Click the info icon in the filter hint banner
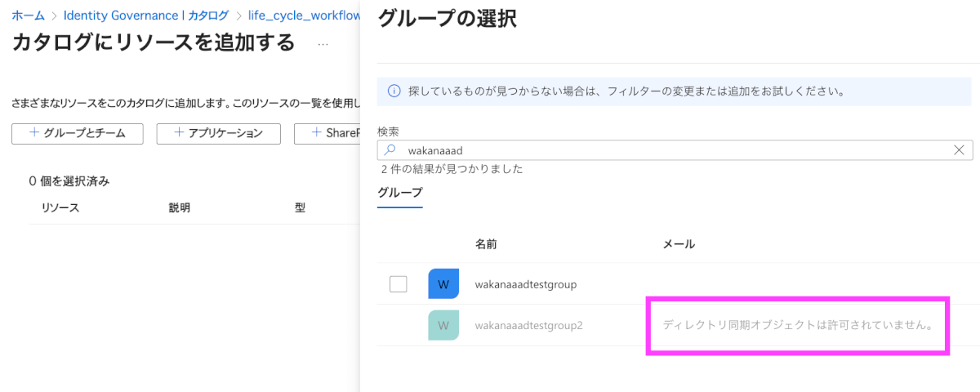The width and height of the screenshot is (980, 392). pyautogui.click(x=394, y=91)
